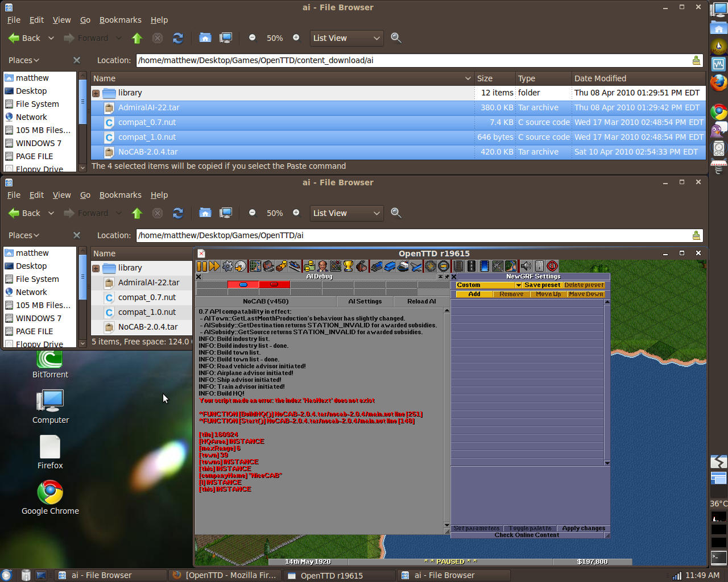Click AI Debug log vertical scrollbar

click(446, 418)
